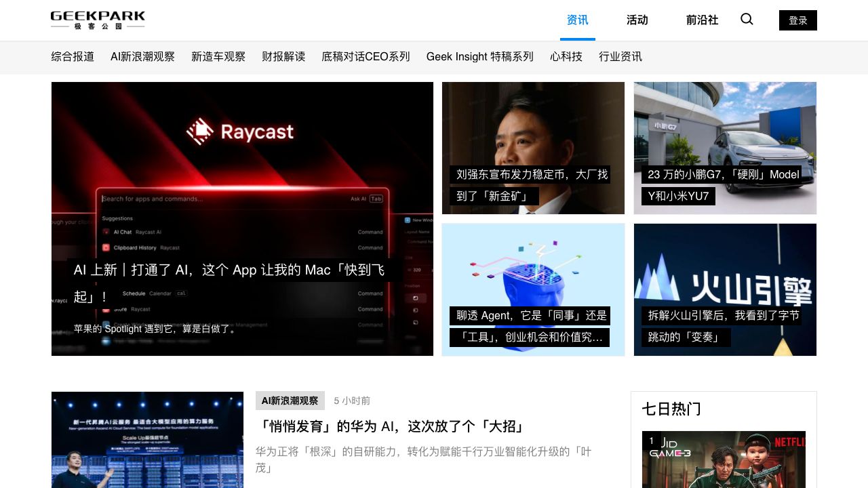Click the search magnifier icon

point(747,20)
